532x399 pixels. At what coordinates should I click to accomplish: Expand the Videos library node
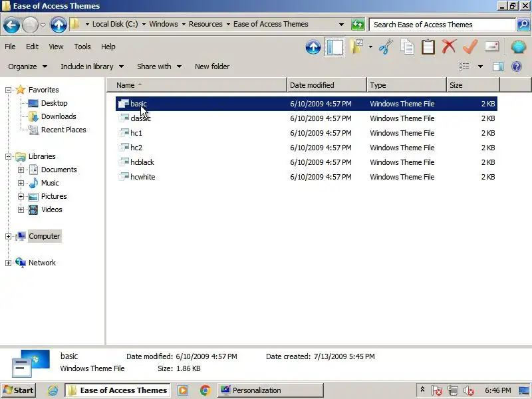[x=21, y=209]
